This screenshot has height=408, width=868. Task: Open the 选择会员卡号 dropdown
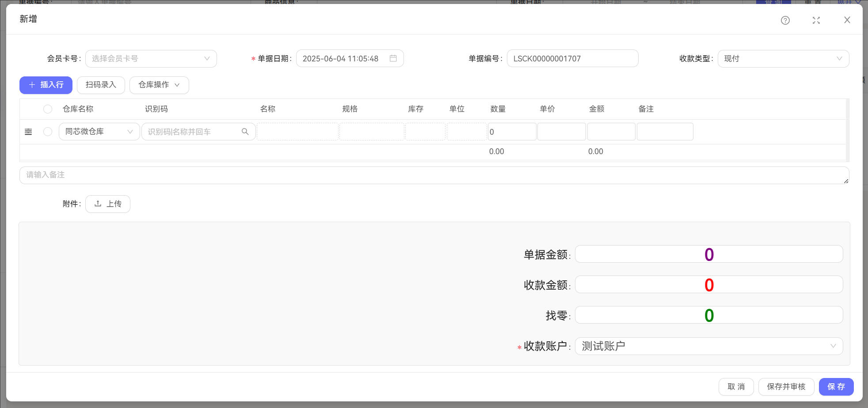coord(151,58)
